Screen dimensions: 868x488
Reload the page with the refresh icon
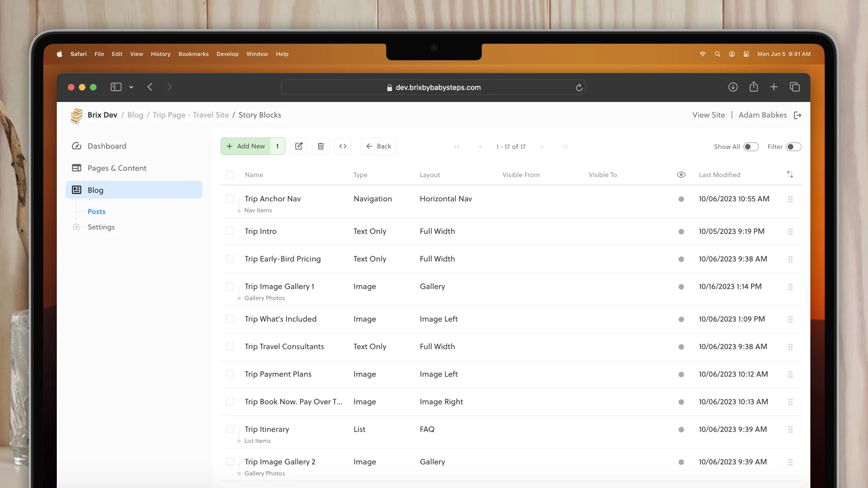pos(579,87)
